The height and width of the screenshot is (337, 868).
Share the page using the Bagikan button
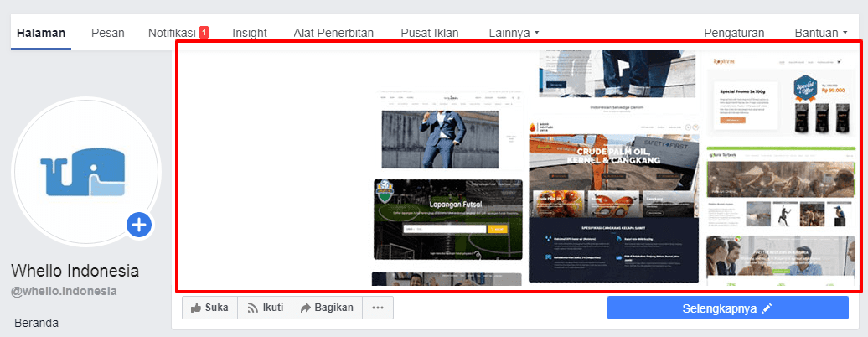coord(327,308)
